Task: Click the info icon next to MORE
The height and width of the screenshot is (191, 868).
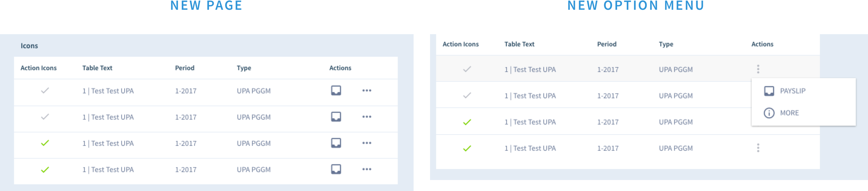Action: click(770, 113)
